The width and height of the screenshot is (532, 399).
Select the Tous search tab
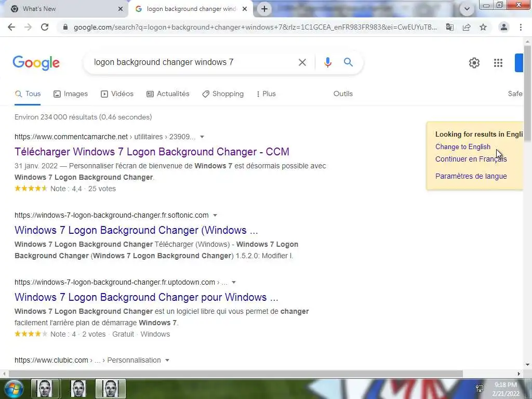click(28, 94)
